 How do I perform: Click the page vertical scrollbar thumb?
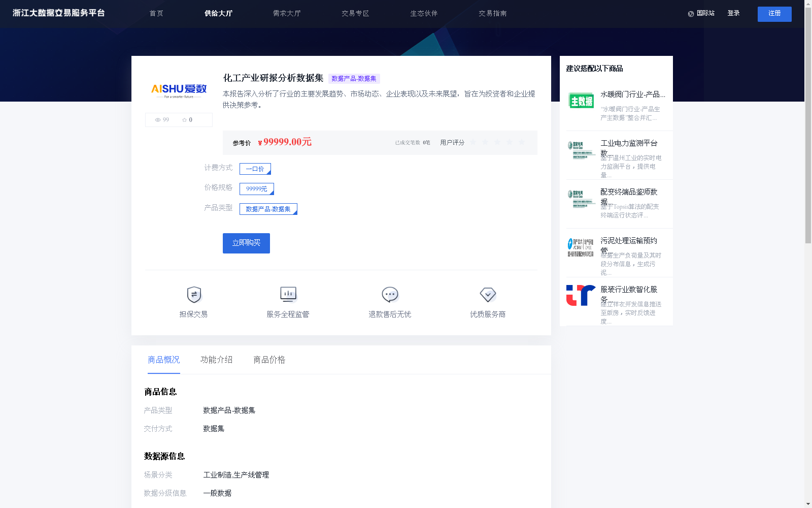[808, 125]
